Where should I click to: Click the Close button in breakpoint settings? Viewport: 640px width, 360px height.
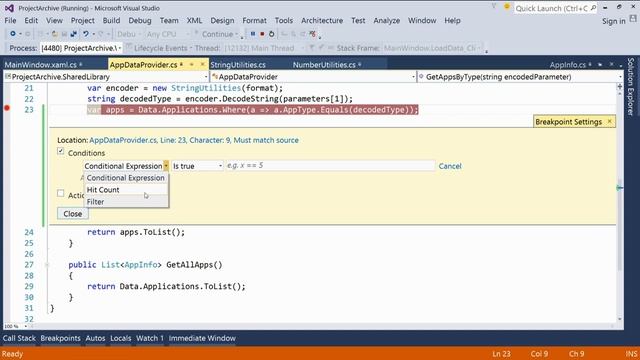click(x=73, y=213)
